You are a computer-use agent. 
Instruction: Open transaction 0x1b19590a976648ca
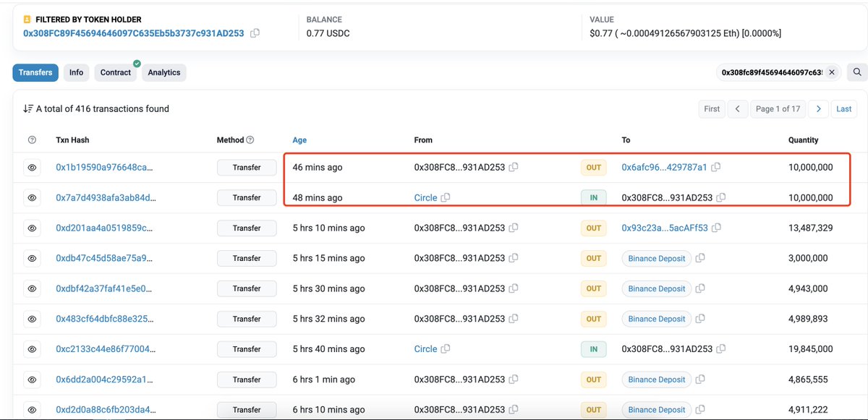[104, 167]
